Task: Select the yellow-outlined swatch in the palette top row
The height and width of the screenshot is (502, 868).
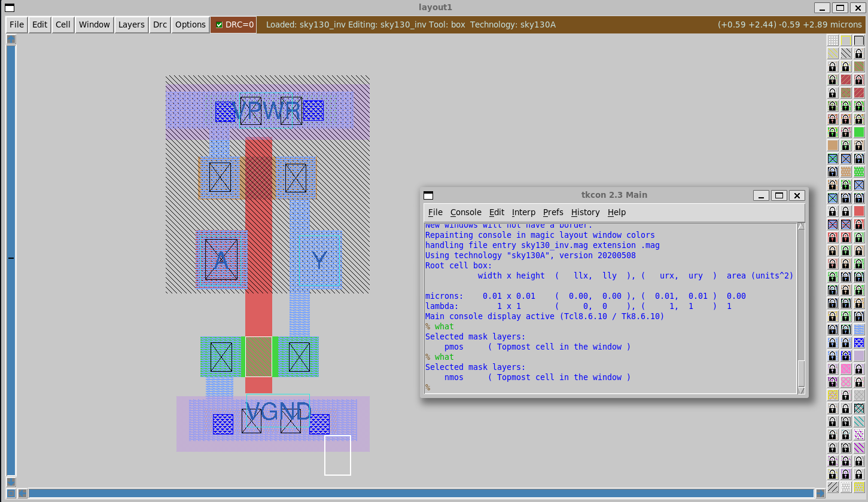Action: click(845, 40)
